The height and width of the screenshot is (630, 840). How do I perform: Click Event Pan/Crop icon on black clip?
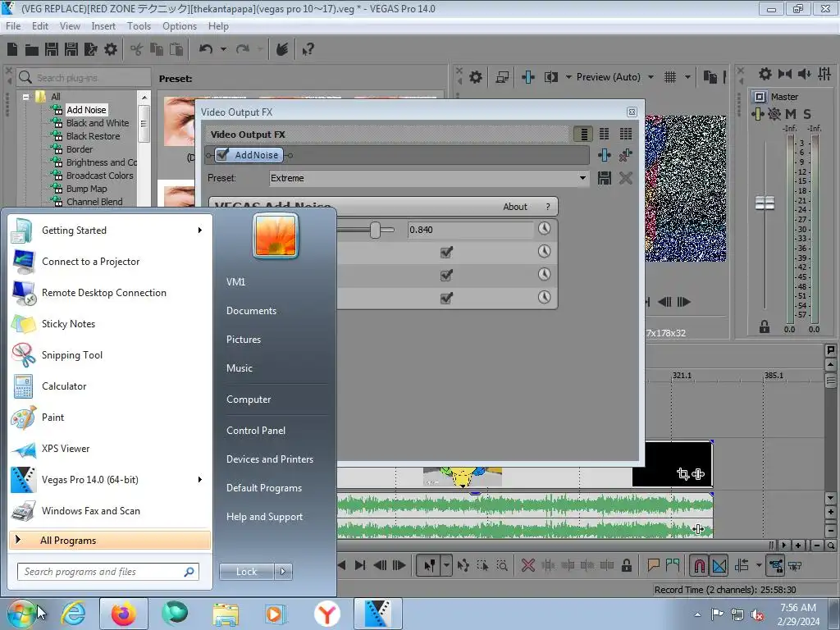(x=682, y=473)
